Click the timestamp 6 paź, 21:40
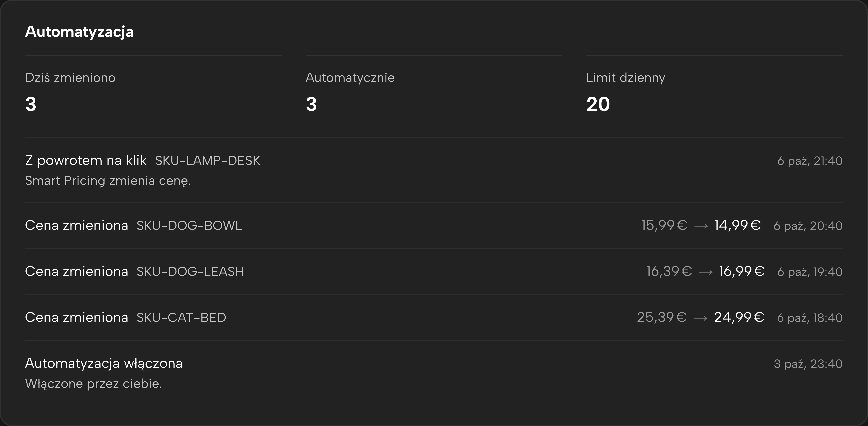The image size is (868, 426). point(810,161)
